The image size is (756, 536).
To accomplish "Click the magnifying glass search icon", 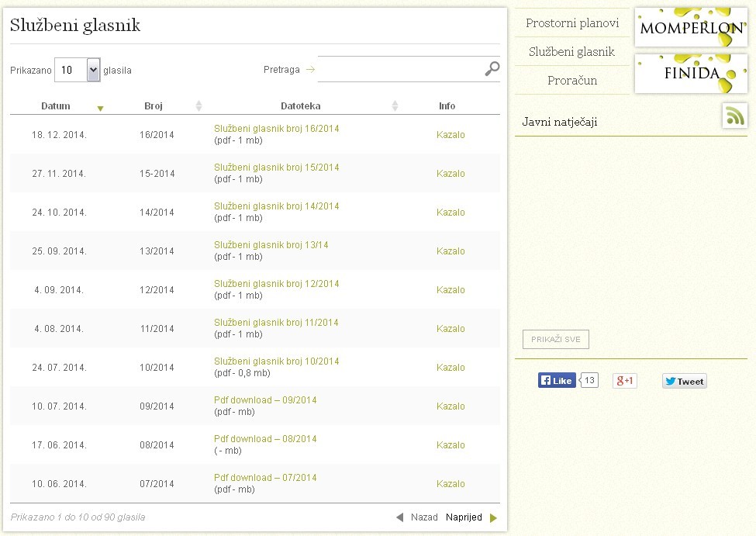I will 492,69.
